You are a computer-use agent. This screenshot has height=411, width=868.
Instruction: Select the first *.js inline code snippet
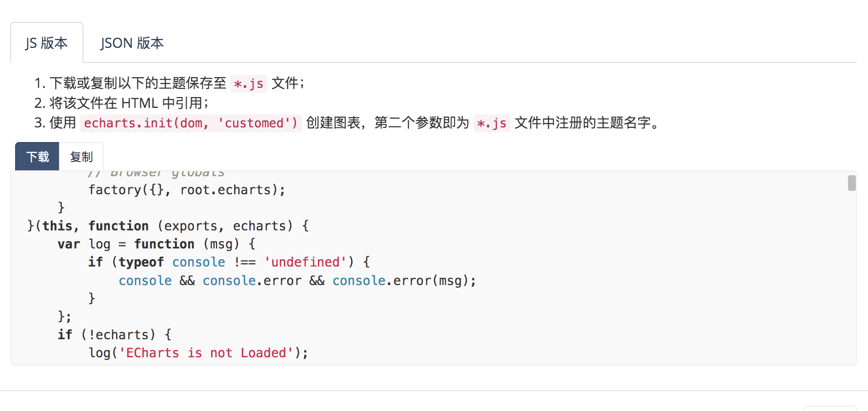click(x=249, y=83)
